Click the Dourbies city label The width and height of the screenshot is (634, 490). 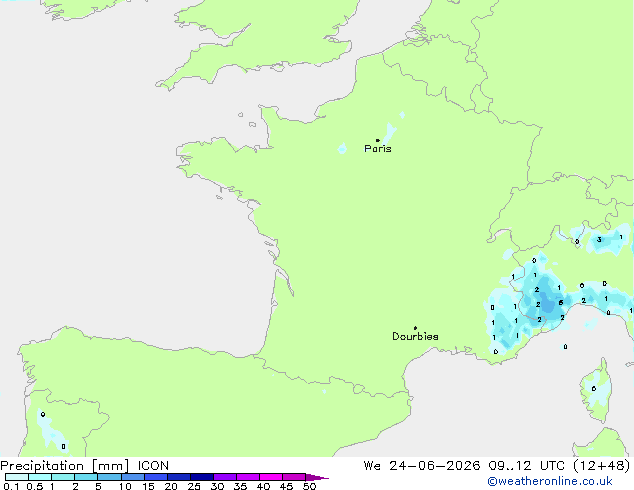[x=415, y=336]
